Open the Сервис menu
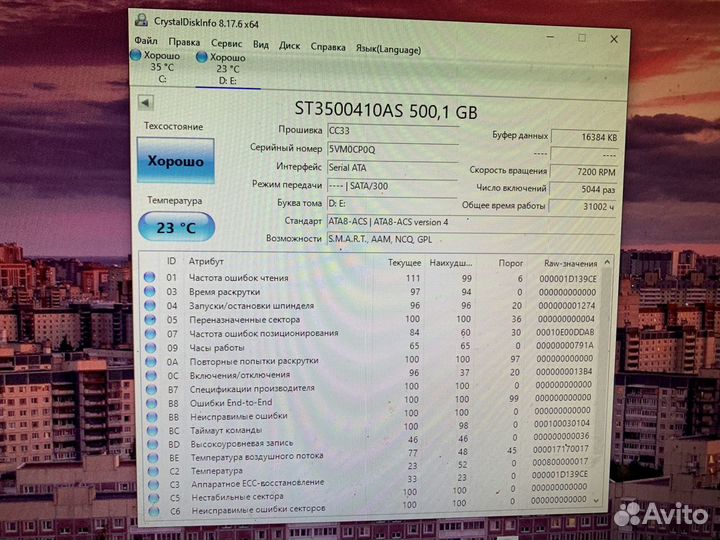The width and height of the screenshot is (720, 540). coord(226,44)
